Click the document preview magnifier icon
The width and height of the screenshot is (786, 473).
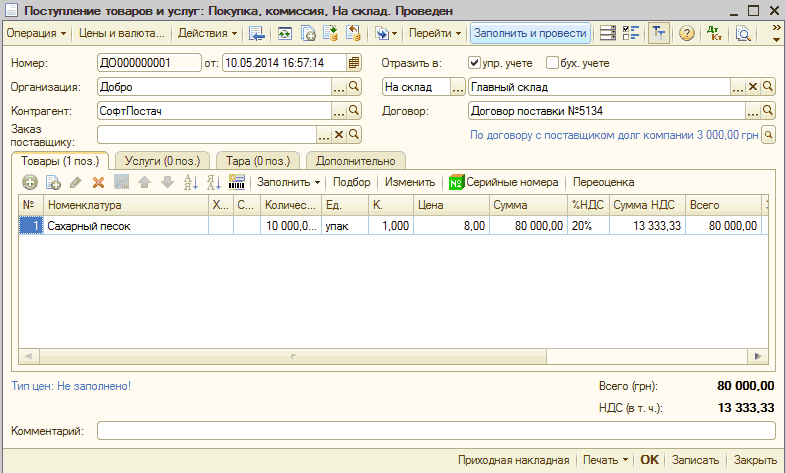(x=742, y=34)
